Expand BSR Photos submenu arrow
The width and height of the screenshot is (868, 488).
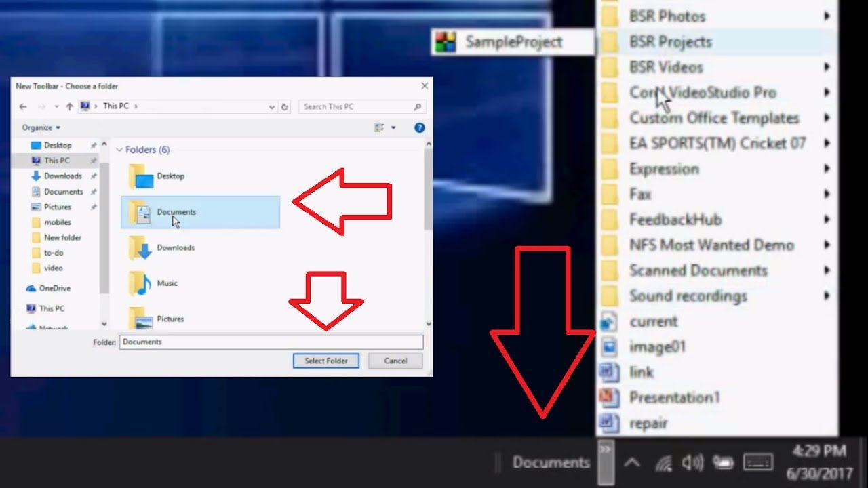[x=827, y=16]
